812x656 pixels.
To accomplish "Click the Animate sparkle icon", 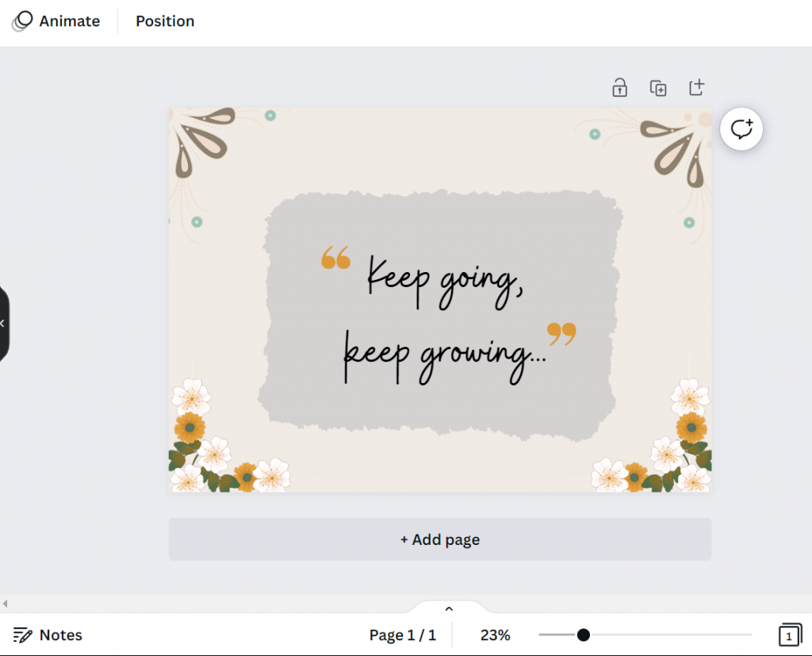I will (x=21, y=21).
